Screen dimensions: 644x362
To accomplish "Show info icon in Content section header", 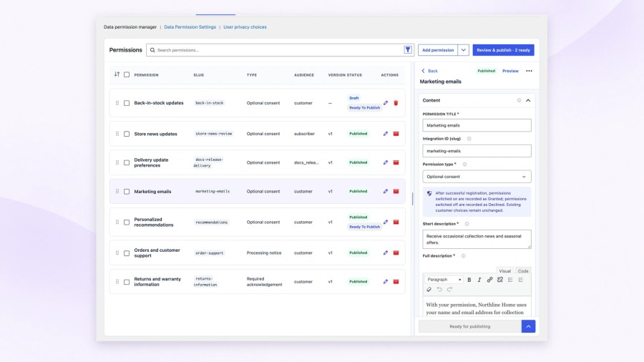I will click(x=519, y=101).
